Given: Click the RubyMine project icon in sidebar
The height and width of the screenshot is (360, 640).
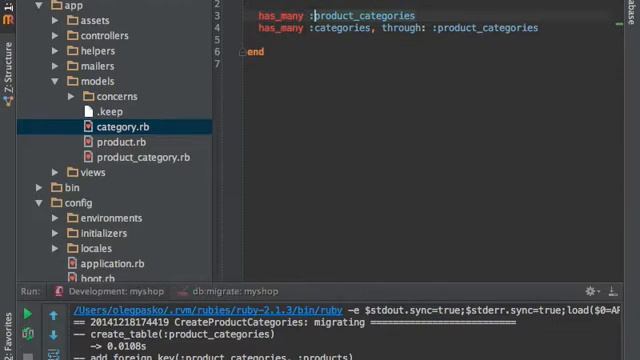Looking at the screenshot, I should point(8,20).
